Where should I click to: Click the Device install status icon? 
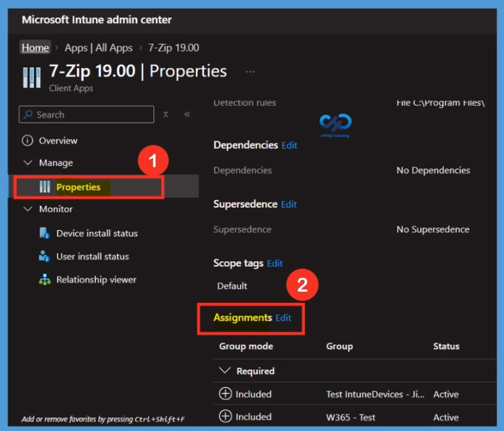(44, 233)
